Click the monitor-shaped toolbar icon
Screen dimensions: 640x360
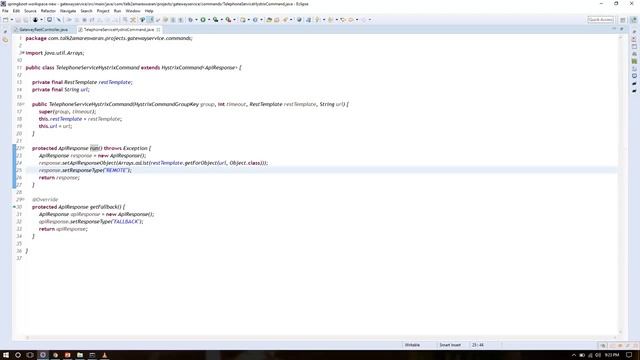pyautogui.click(x=49, y=20)
